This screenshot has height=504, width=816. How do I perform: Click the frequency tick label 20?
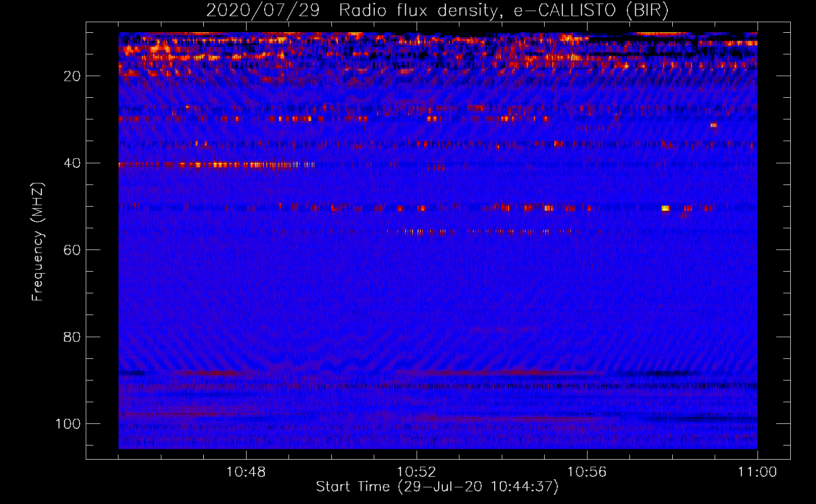tap(72, 76)
